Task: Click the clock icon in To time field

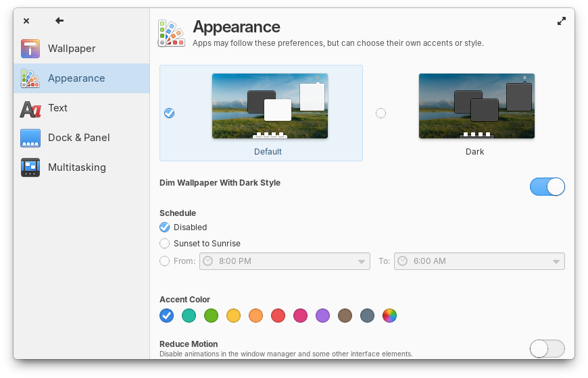Action: tap(403, 261)
